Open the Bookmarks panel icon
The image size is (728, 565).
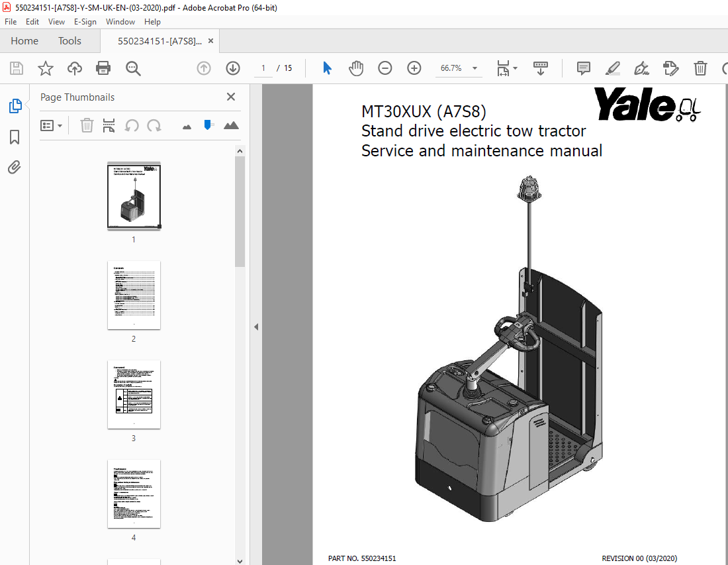coord(15,137)
